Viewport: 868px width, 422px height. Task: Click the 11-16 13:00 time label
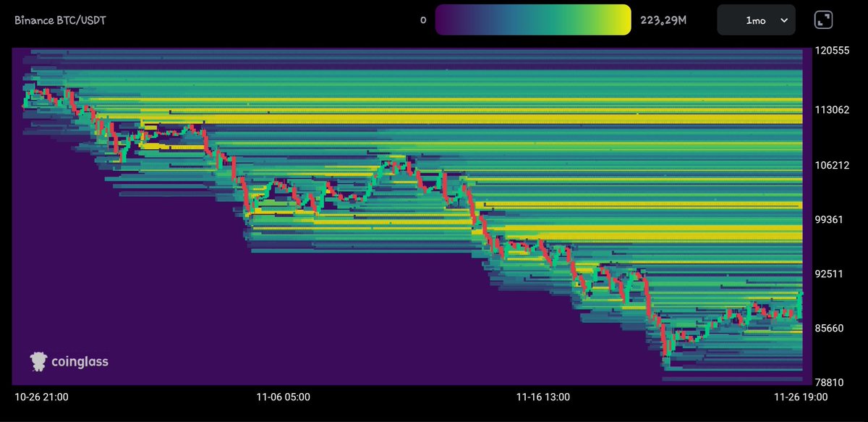[x=542, y=397]
